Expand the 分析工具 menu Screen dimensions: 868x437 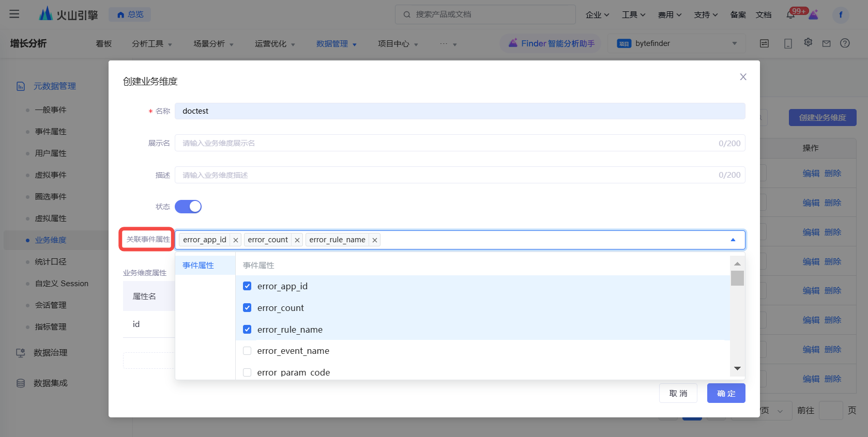coord(152,44)
